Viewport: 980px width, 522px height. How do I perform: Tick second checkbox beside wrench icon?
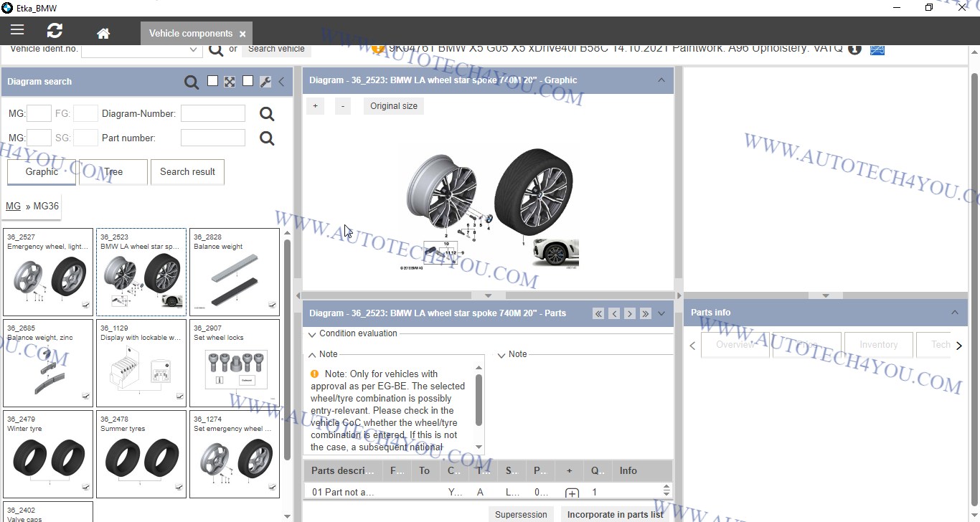tap(248, 81)
